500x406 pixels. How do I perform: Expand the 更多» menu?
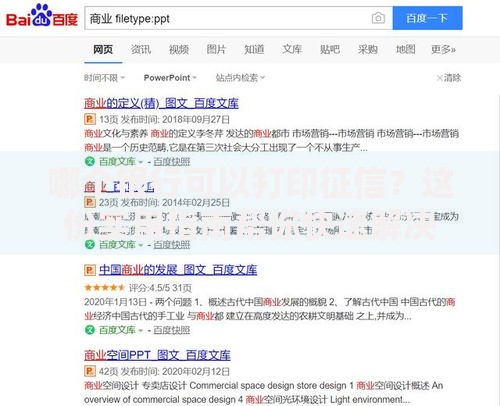coord(443,50)
